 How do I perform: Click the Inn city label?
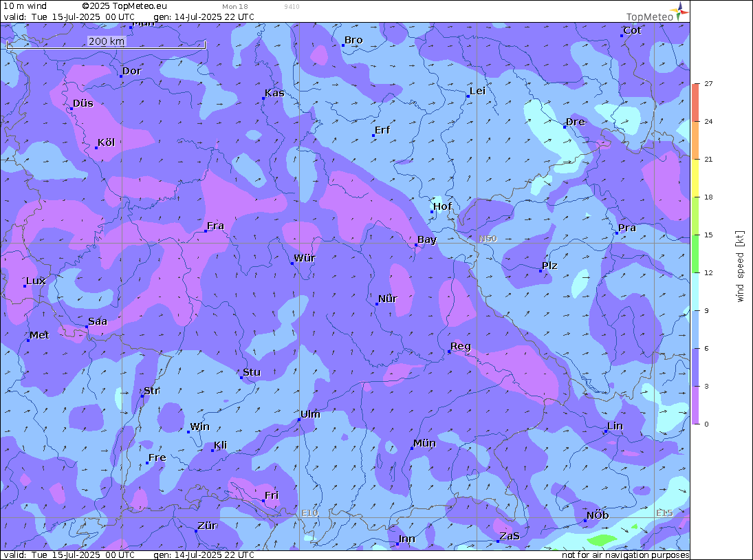[x=406, y=539]
